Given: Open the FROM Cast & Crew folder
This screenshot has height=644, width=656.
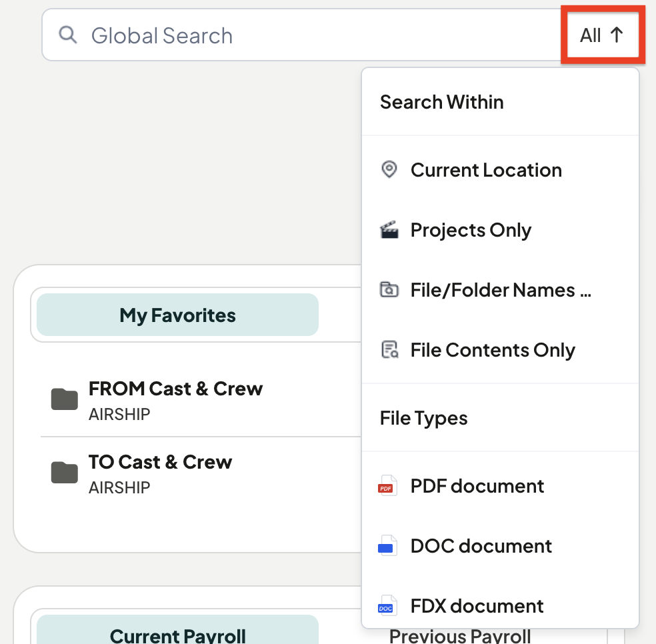Looking at the screenshot, I should coord(175,389).
